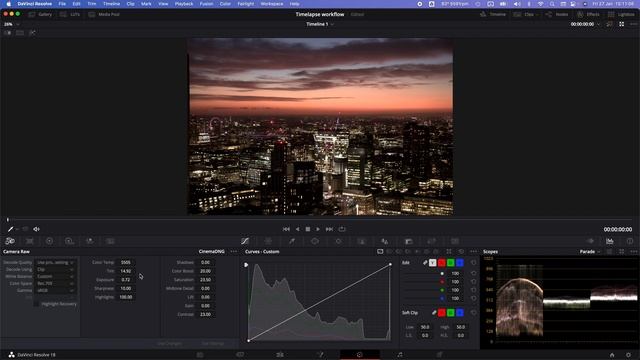The image size is (640, 360).
Task: Open the White Balance dropdown
Action: pos(55,276)
